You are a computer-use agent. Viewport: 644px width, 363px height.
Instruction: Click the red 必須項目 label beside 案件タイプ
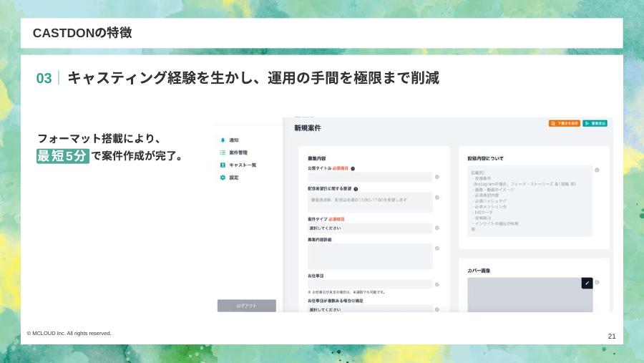pos(337,220)
